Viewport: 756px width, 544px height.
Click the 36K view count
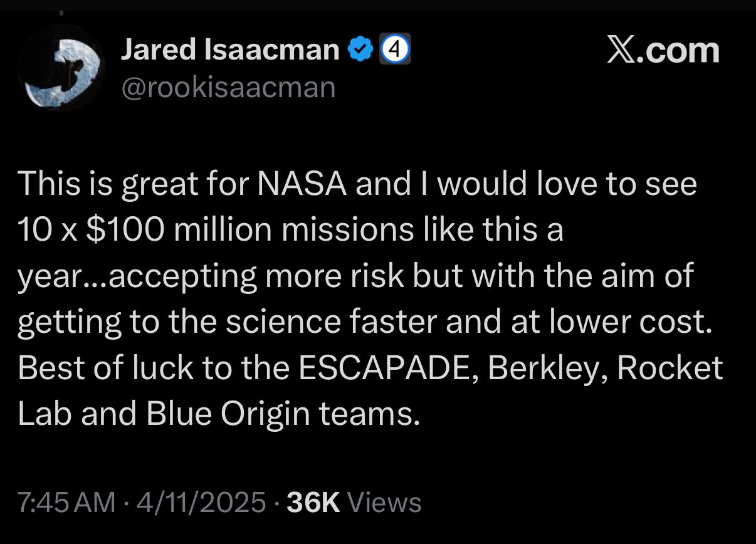[x=313, y=503]
